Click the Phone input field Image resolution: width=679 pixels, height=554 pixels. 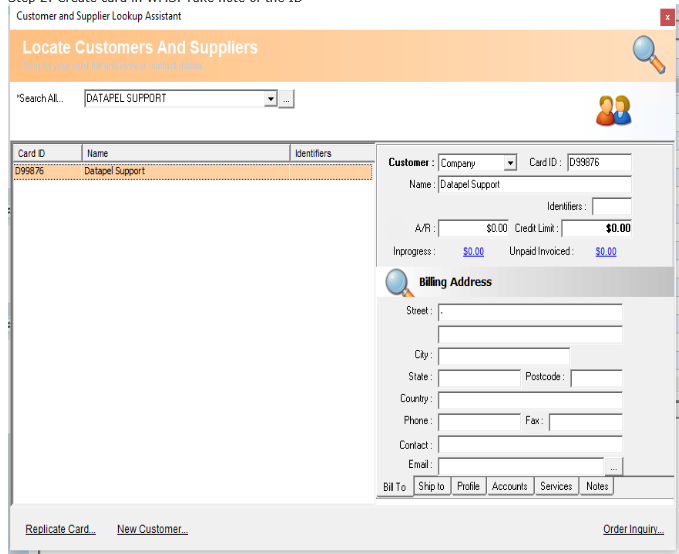[479, 422]
